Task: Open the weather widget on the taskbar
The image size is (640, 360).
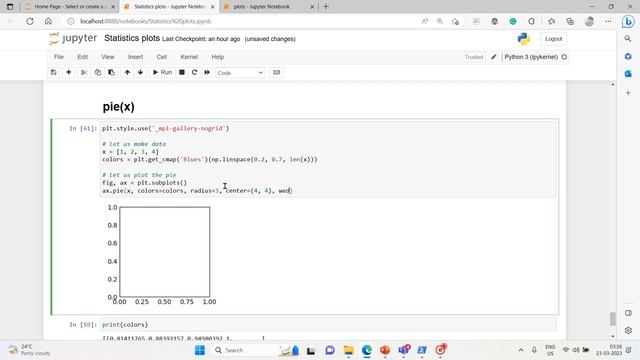Action: pyautogui.click(x=29, y=350)
